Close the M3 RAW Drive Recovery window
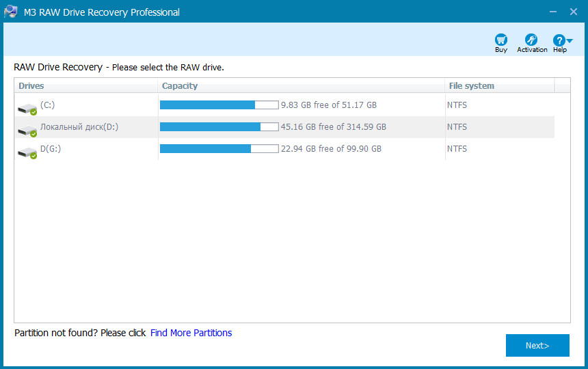 (x=574, y=12)
